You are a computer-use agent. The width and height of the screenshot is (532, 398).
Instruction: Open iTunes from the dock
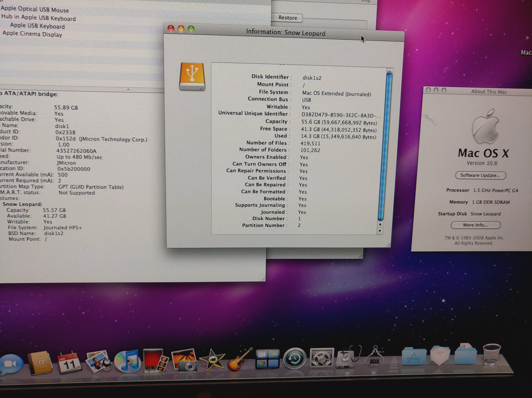click(x=127, y=361)
